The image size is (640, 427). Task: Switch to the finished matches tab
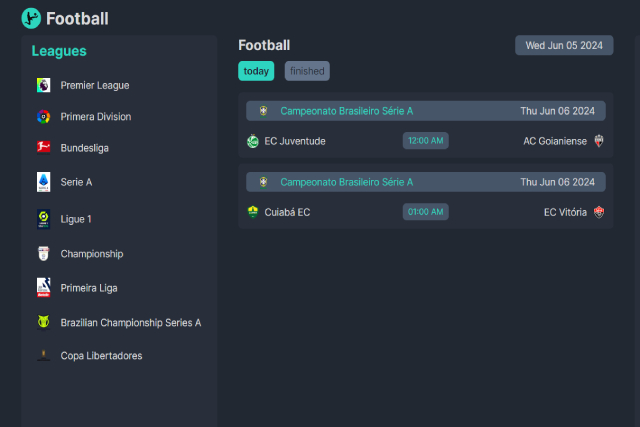tap(307, 71)
